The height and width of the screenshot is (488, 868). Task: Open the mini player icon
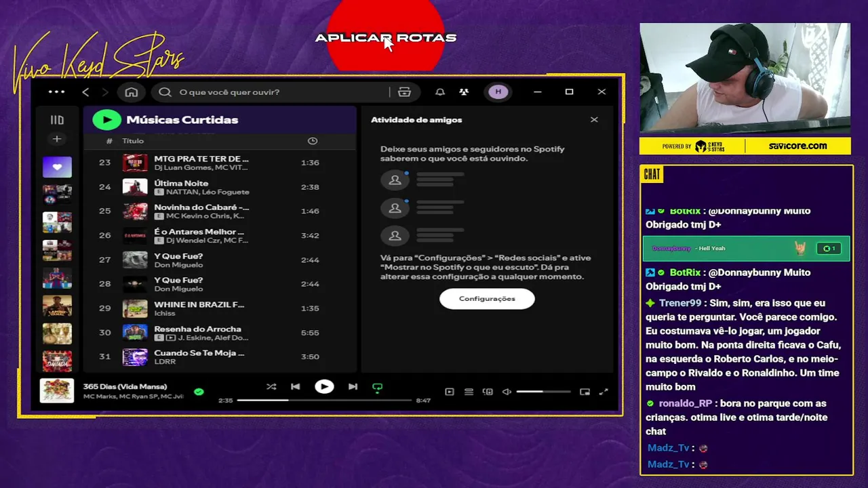[585, 392]
